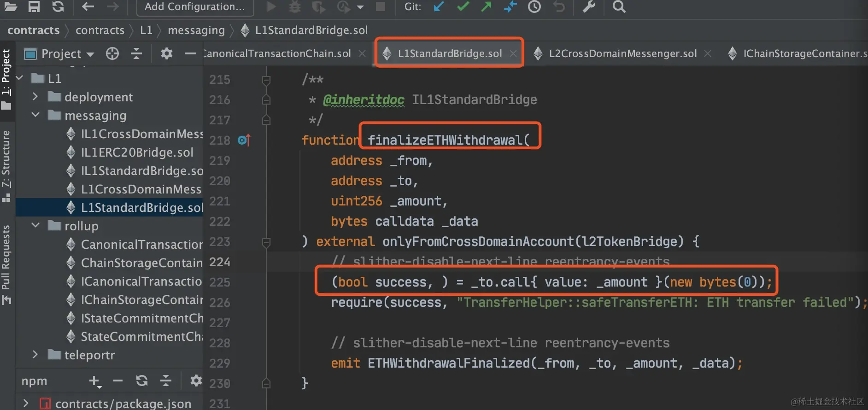Open StateCommitmentChain file in tree

(135, 337)
